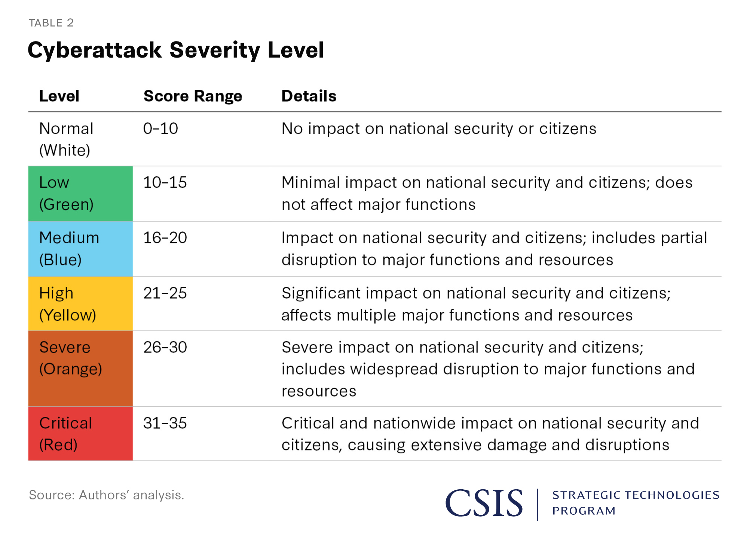756x545 pixels.
Task: Click the 0–10 score range cell
Action: point(160,129)
